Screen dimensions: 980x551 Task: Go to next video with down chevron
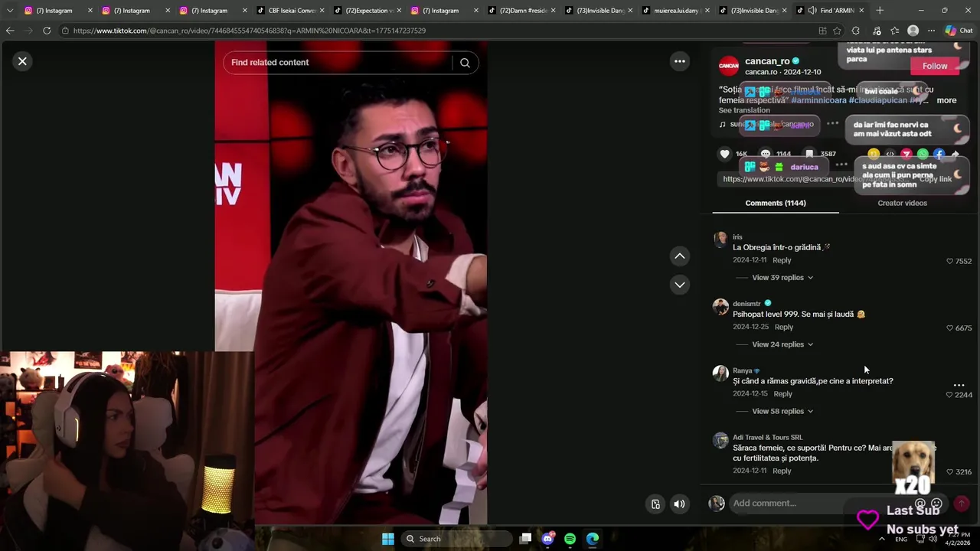click(x=679, y=285)
